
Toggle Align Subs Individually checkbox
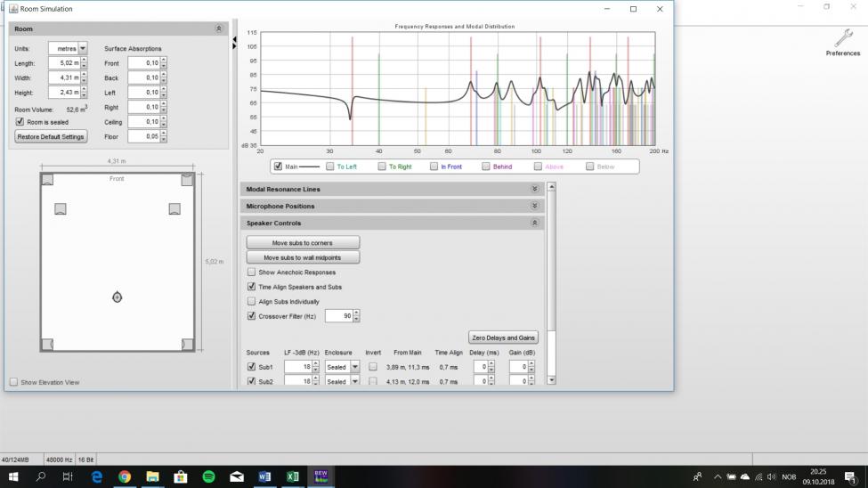coord(251,302)
